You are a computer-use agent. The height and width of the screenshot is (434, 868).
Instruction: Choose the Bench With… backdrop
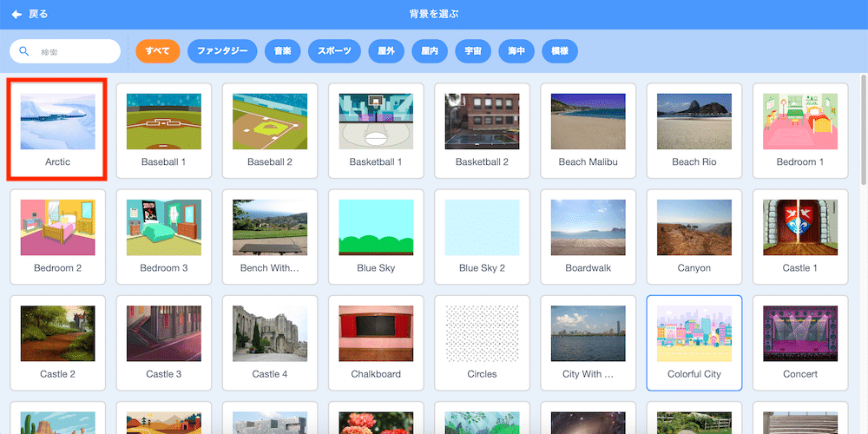pyautogui.click(x=270, y=237)
